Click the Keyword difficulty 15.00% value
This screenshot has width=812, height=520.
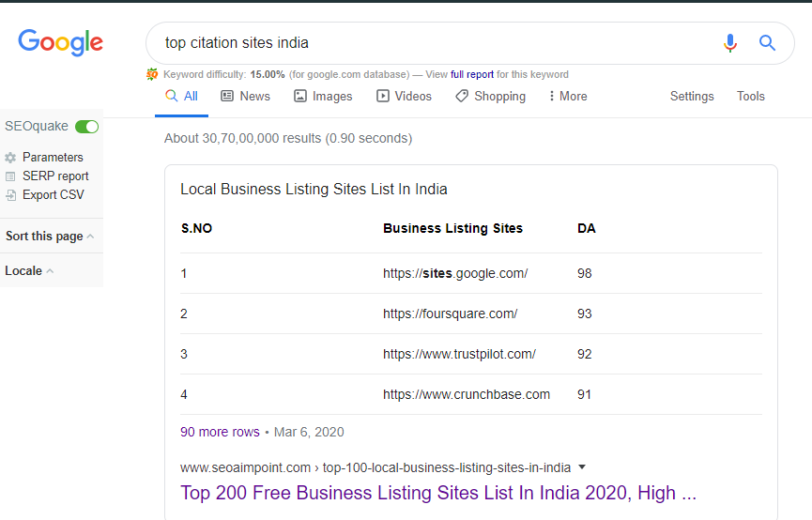[268, 74]
